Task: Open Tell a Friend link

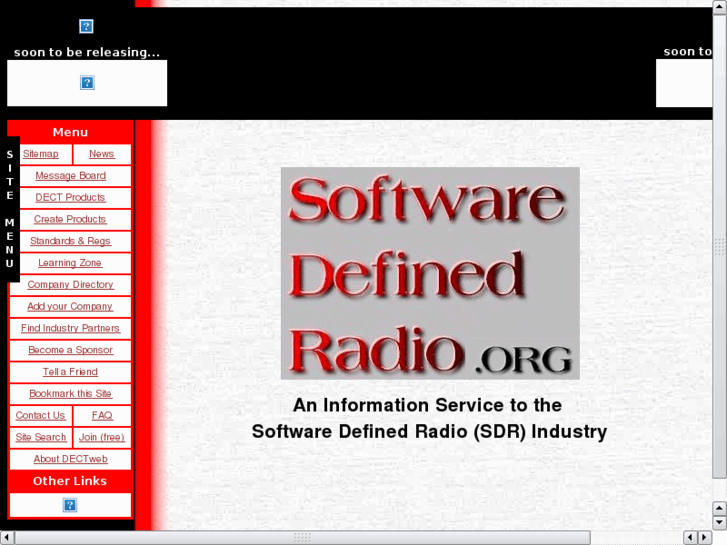Action: pyautogui.click(x=70, y=372)
